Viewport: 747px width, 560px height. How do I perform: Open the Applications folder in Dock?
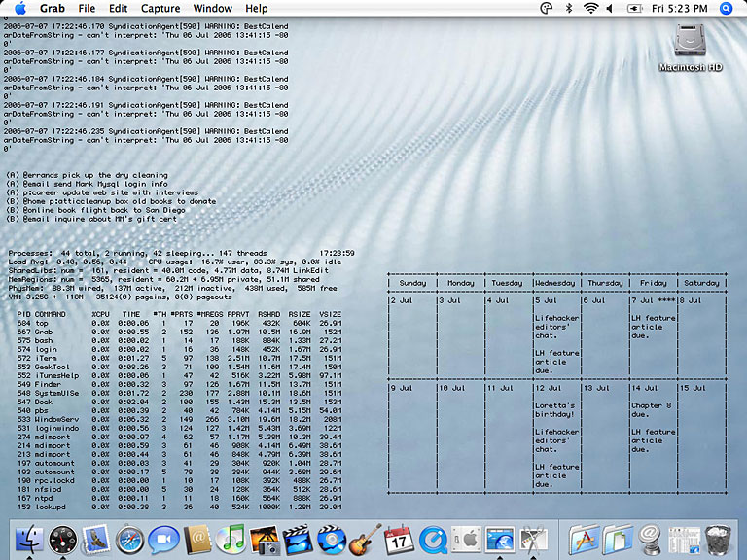click(x=584, y=538)
